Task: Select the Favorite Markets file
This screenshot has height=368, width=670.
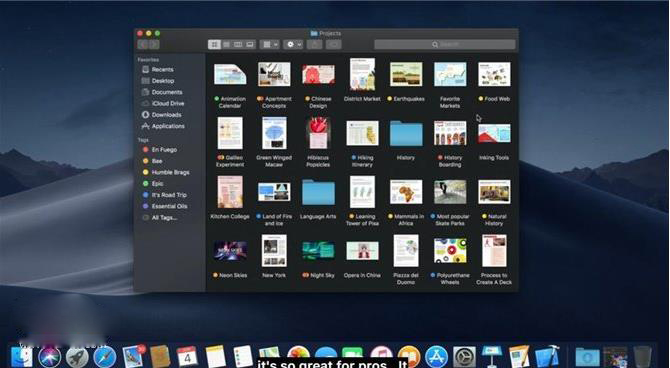Action: (x=450, y=74)
